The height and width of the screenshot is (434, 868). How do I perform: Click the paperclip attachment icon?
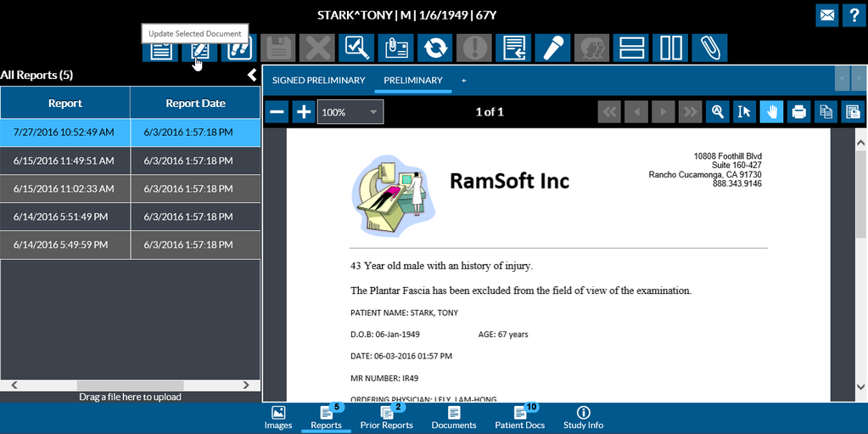point(708,48)
